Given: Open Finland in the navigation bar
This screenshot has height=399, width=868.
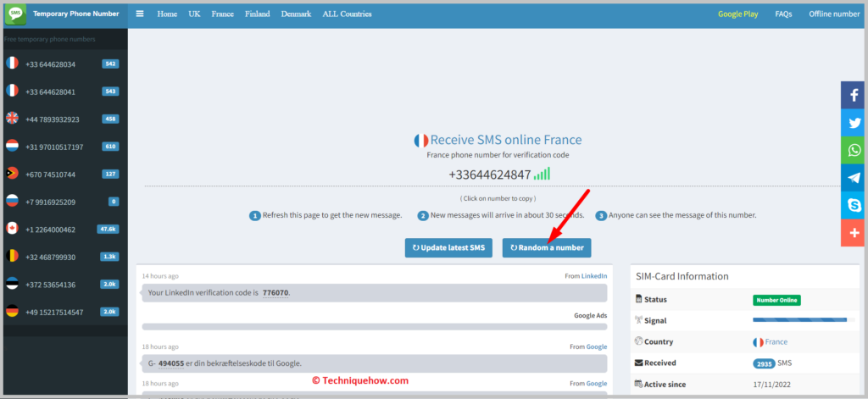Looking at the screenshot, I should pyautogui.click(x=258, y=14).
